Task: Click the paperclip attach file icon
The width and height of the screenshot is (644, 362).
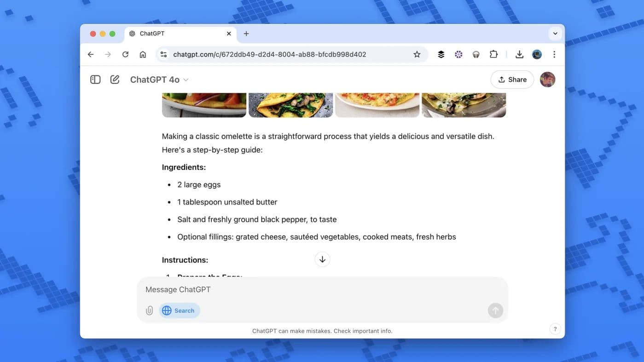Action: [149, 310]
